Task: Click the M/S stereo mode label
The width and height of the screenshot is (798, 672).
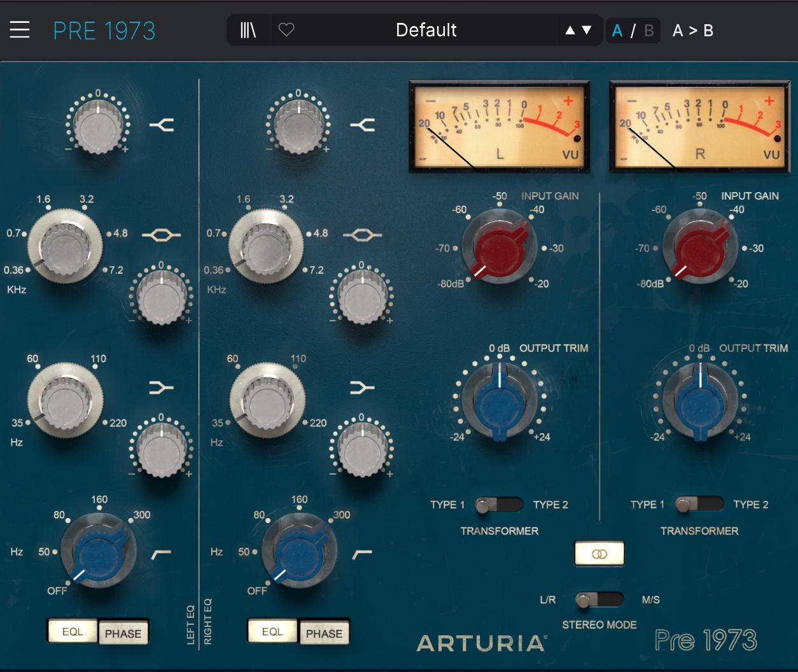Action: point(650,599)
